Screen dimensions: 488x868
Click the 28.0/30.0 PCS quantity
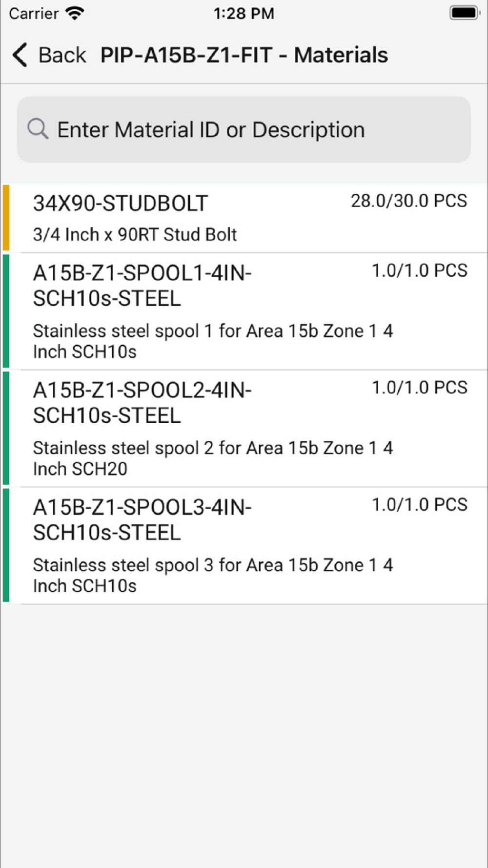pyautogui.click(x=409, y=201)
